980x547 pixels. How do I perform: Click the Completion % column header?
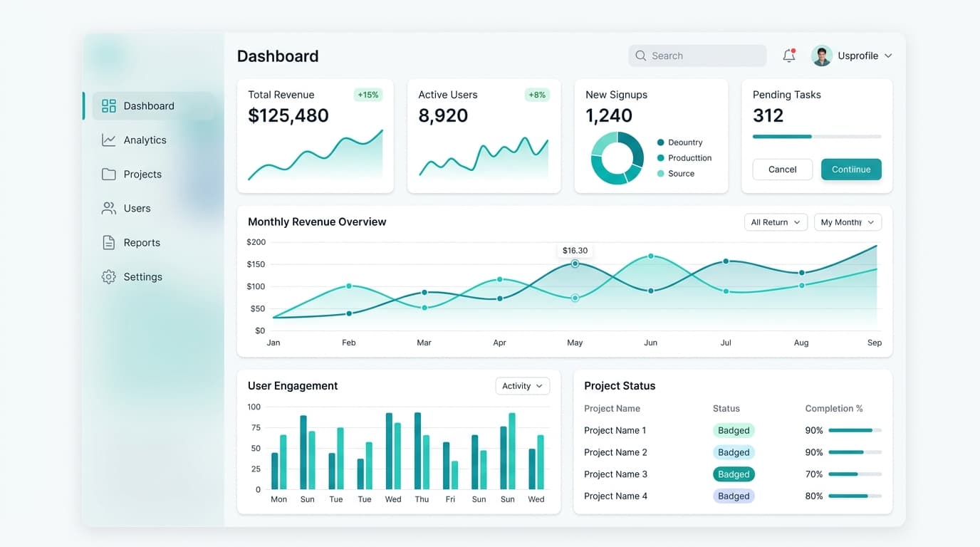pyautogui.click(x=834, y=408)
